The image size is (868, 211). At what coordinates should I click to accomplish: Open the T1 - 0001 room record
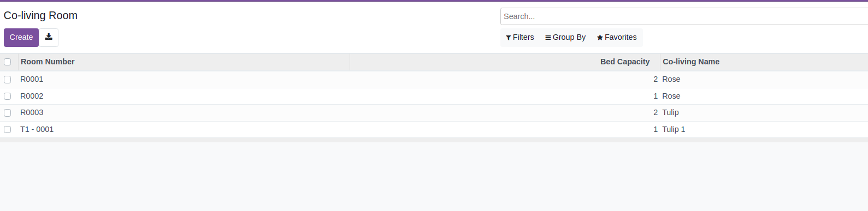37,129
